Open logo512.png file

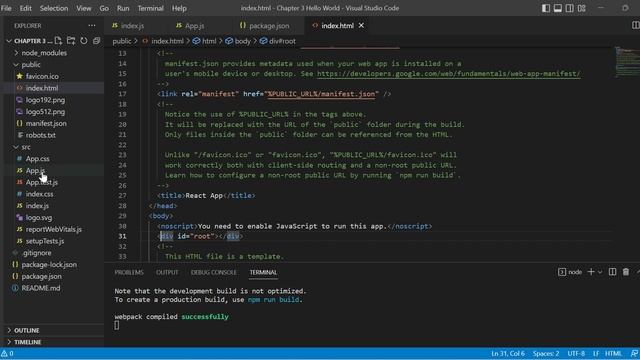pos(45,112)
